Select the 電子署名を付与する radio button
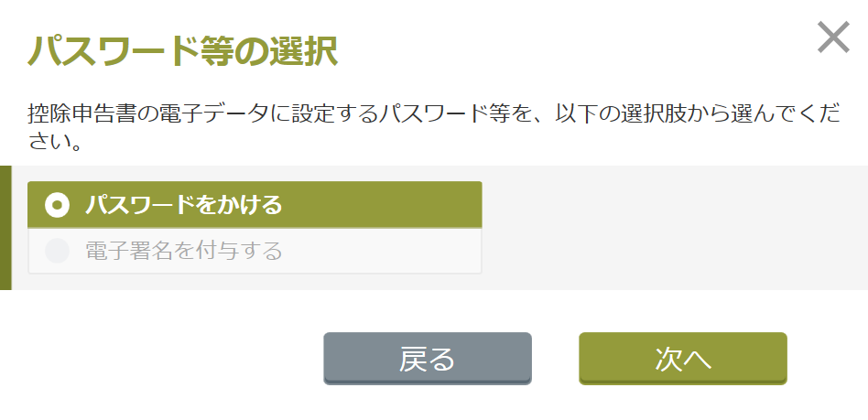Viewport: 868px width, 420px height. pos(58,251)
